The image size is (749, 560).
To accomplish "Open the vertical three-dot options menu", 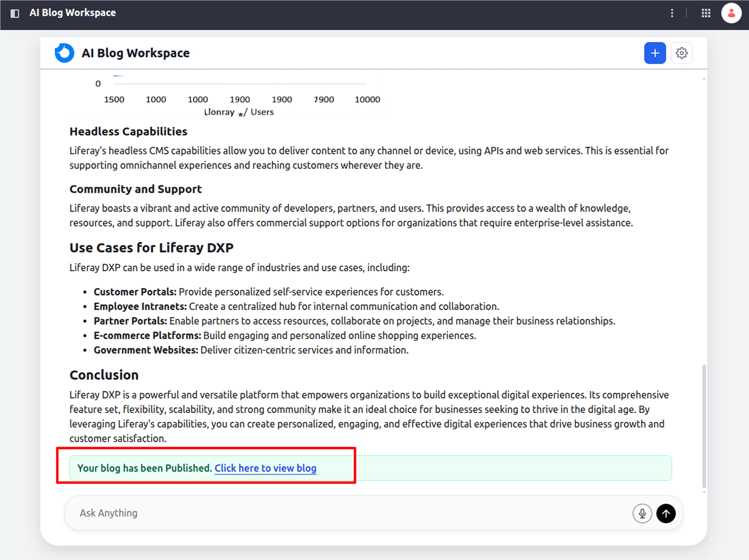I will pyautogui.click(x=672, y=13).
